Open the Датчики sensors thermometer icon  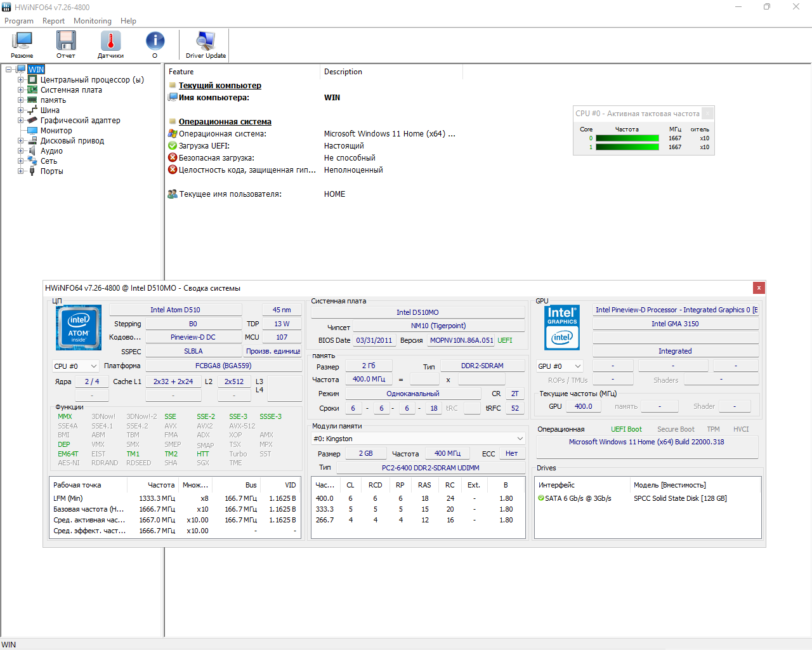coord(110,41)
